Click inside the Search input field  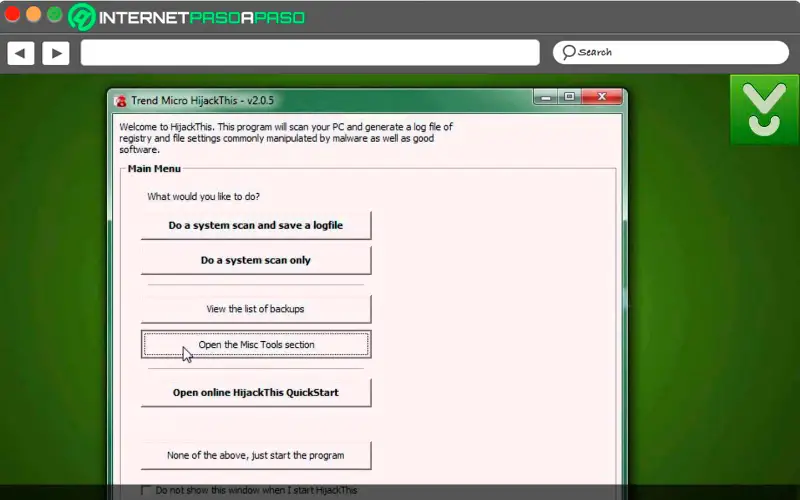tap(671, 52)
